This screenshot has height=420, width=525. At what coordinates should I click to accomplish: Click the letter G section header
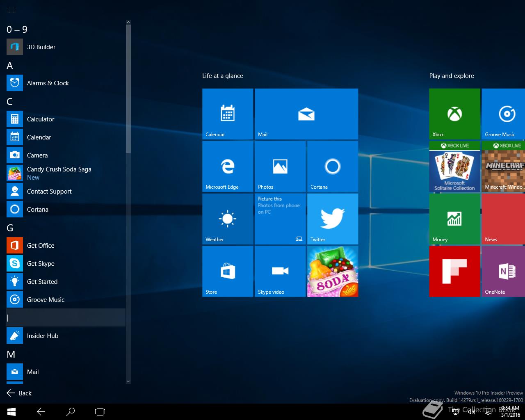pos(10,228)
